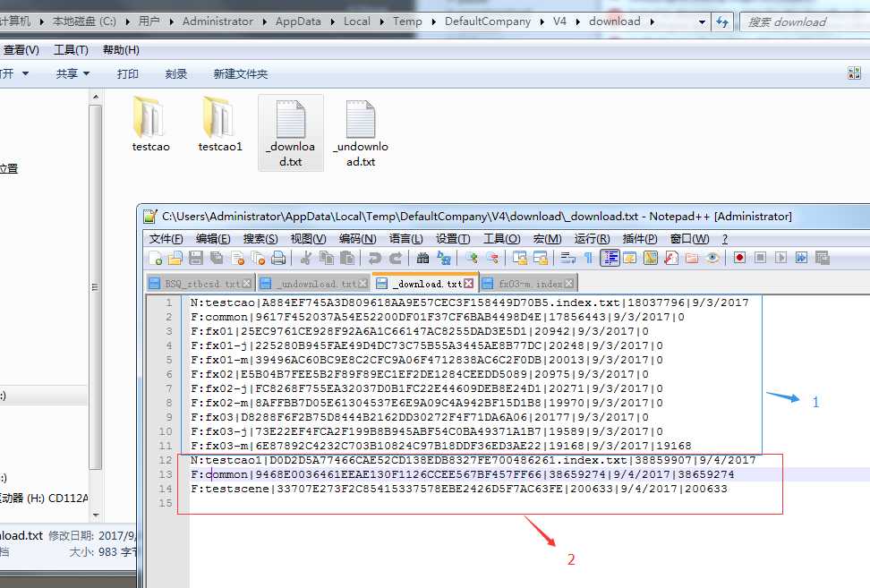Image resolution: width=870 pixels, height=588 pixels.
Task: Toggle the Monitoring eye icon
Action: (712, 258)
